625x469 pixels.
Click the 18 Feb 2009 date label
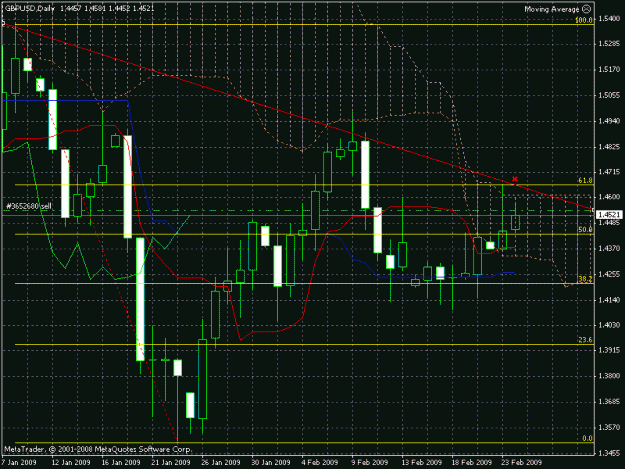pos(472,462)
